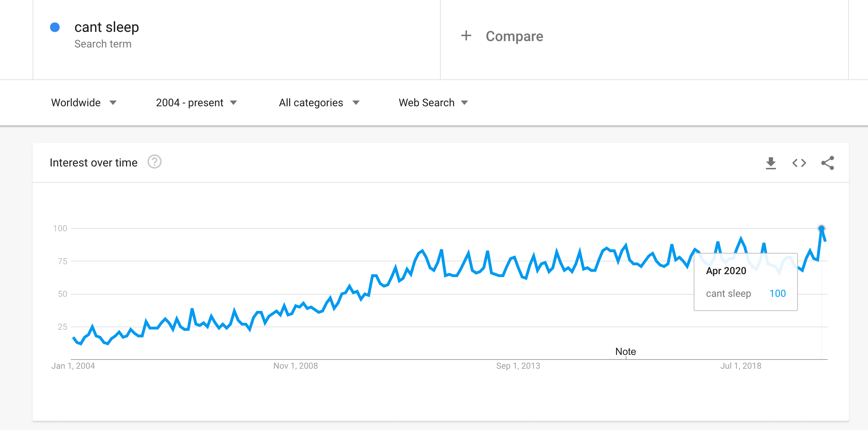Click the blue dot beside cant sleep
868x430 pixels.
point(55,27)
